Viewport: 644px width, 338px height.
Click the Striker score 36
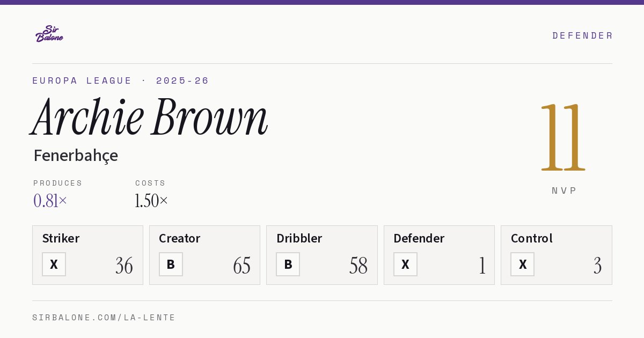tap(124, 266)
